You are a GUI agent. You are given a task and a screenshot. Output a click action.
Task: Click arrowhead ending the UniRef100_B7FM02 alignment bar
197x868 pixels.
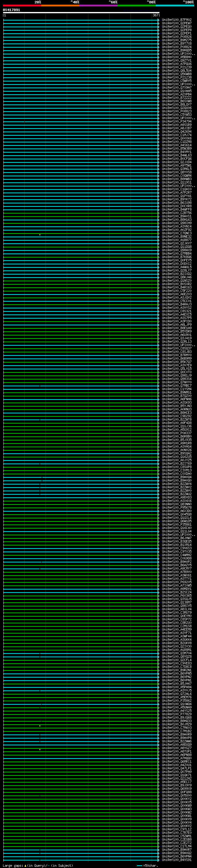[x=159, y=20]
